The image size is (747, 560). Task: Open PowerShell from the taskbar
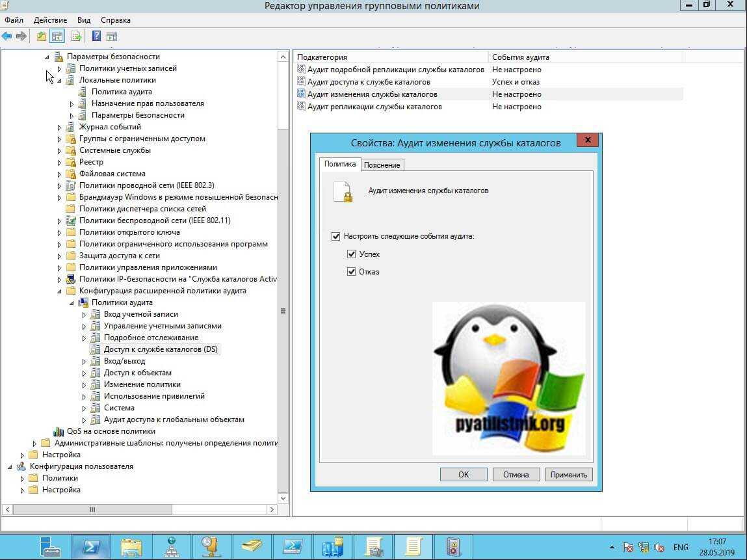(x=90, y=546)
